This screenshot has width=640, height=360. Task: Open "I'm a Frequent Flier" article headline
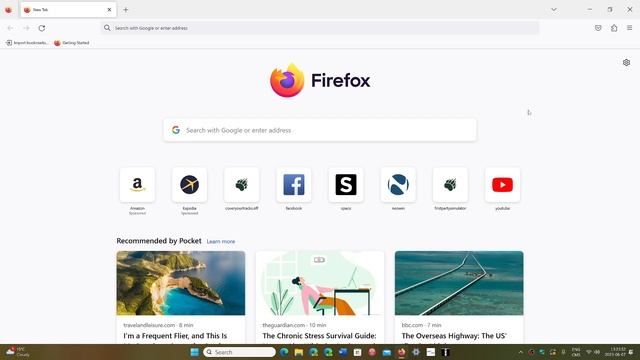(x=175, y=336)
